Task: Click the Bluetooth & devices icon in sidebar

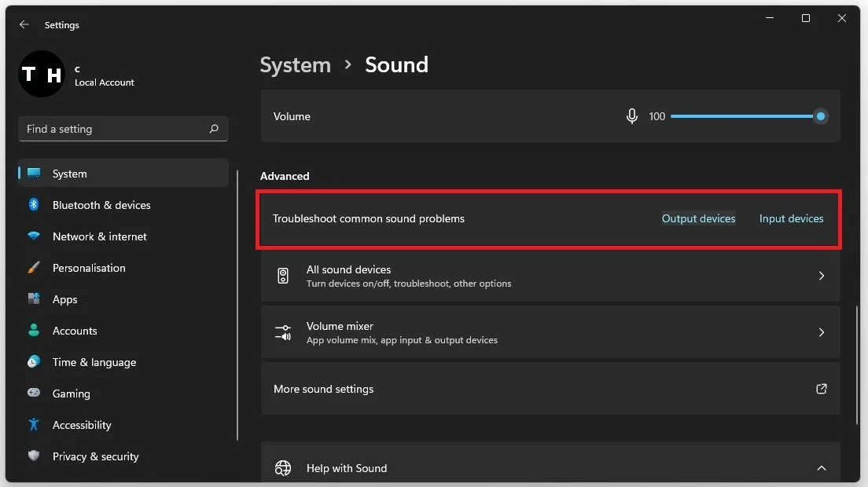Action: (x=34, y=205)
